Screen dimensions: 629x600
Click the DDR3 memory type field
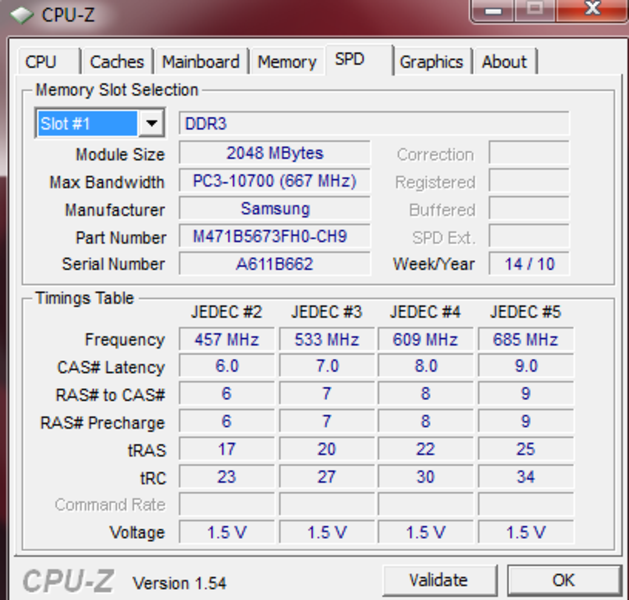(x=374, y=124)
